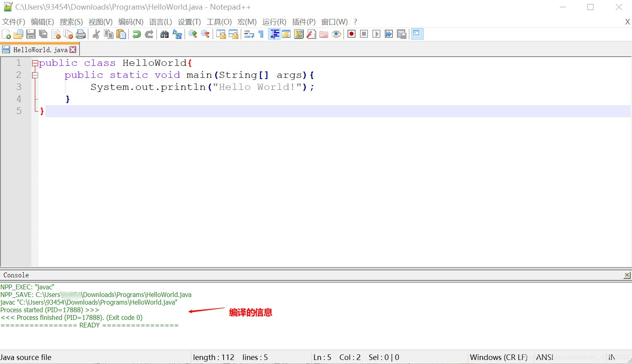Image resolution: width=632 pixels, height=364 pixels.
Task: Open the 设置(T) menu
Action: (x=189, y=22)
